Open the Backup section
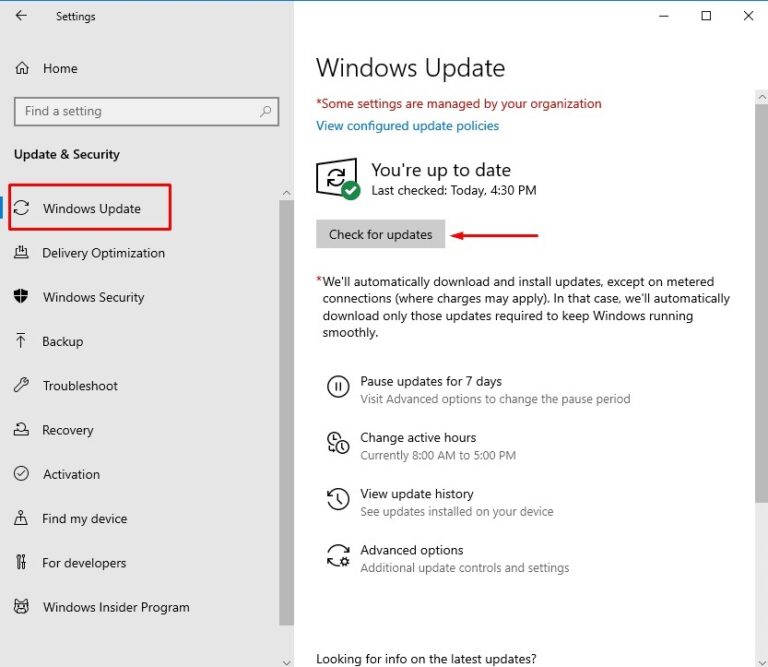The image size is (768, 667). point(63,341)
